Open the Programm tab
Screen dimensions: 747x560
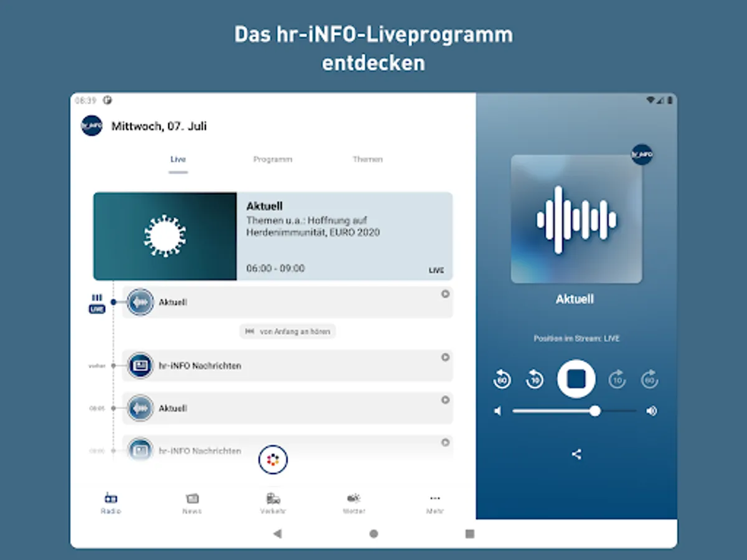point(273,159)
